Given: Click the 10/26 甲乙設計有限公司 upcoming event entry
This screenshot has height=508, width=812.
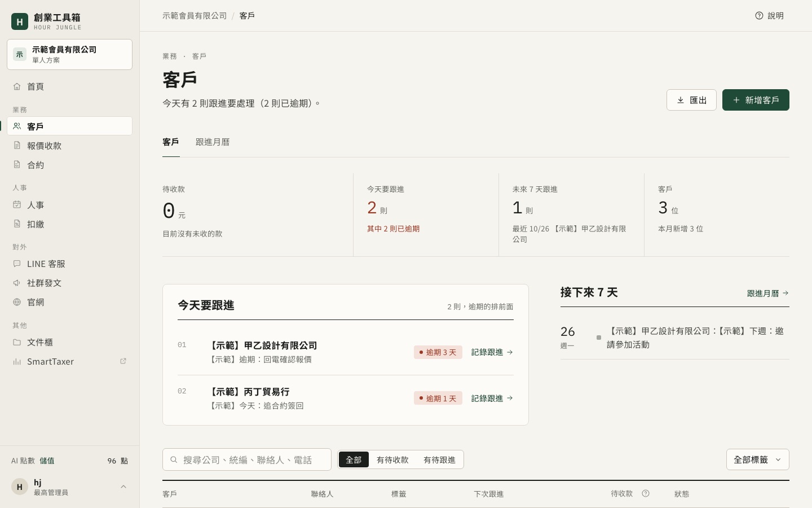Looking at the screenshot, I should [x=675, y=338].
